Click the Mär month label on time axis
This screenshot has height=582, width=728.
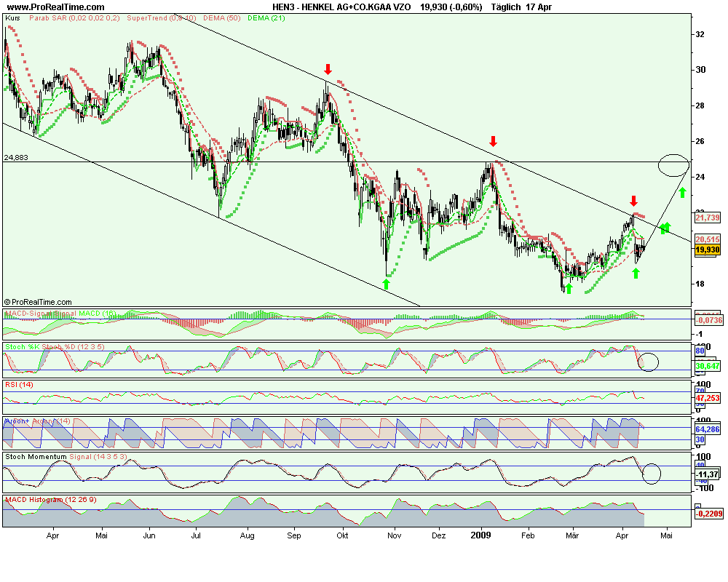[572, 535]
